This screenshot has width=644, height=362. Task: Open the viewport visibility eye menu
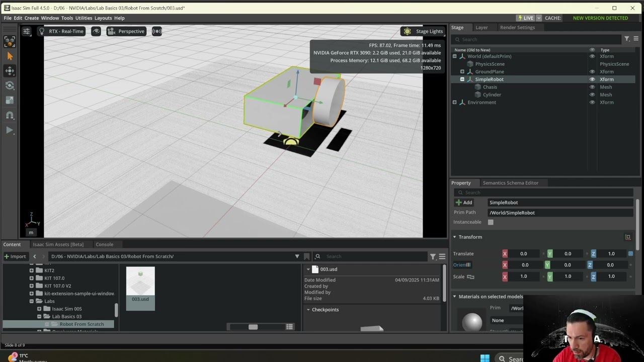tap(96, 31)
